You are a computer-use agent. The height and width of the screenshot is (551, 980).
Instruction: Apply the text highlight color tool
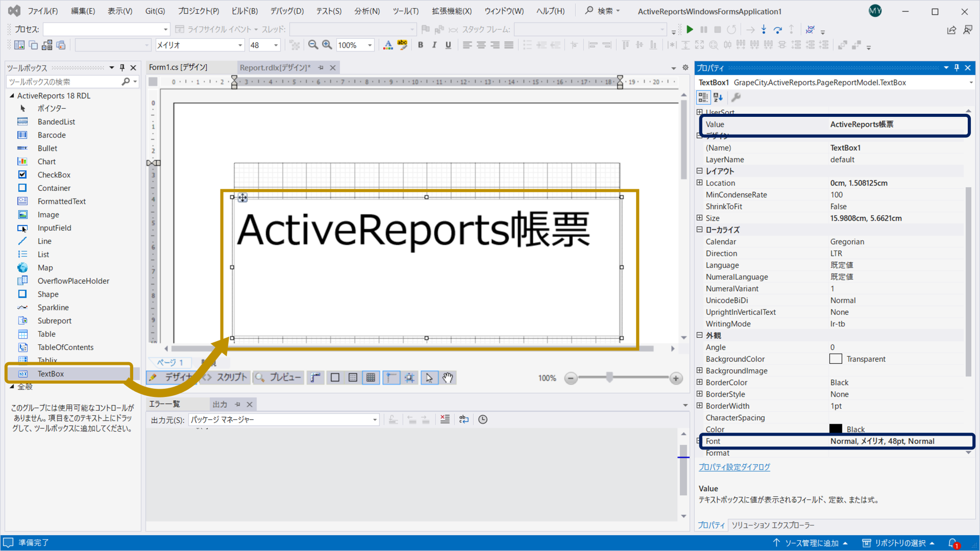coord(402,45)
